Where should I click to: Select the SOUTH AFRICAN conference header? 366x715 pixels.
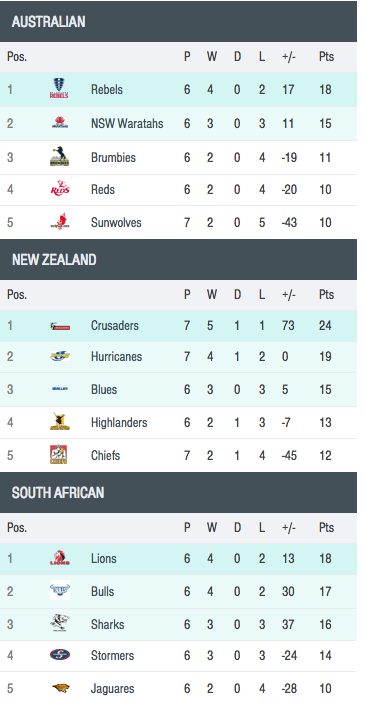coord(178,492)
